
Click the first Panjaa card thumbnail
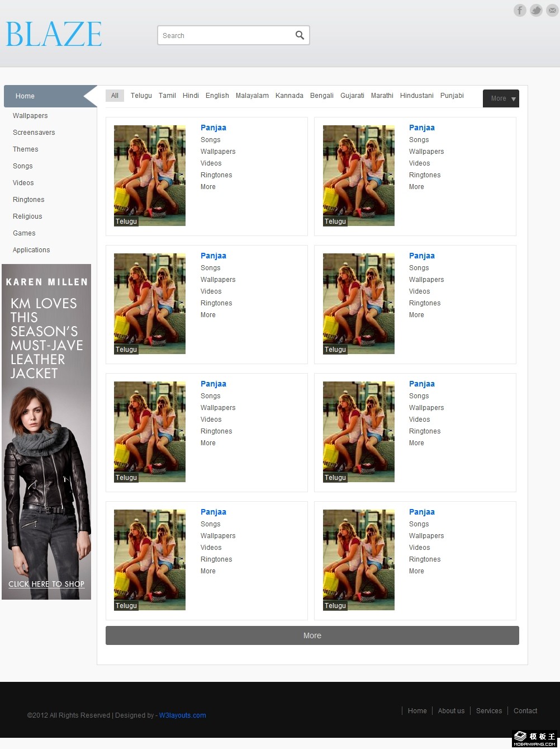150,175
